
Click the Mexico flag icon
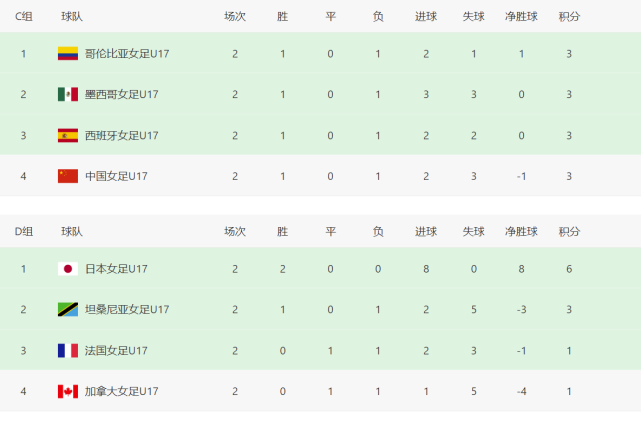click(x=67, y=95)
